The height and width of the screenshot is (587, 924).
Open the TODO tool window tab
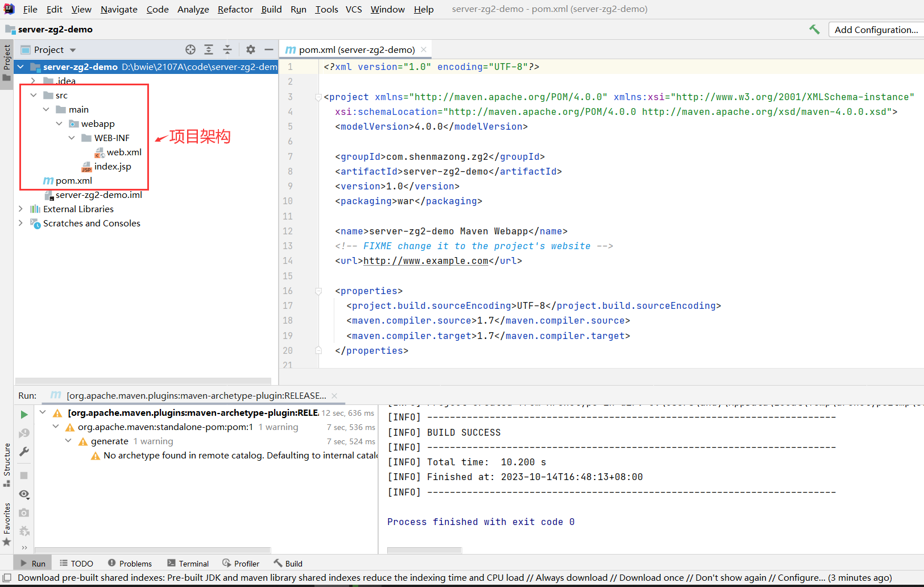(x=76, y=563)
